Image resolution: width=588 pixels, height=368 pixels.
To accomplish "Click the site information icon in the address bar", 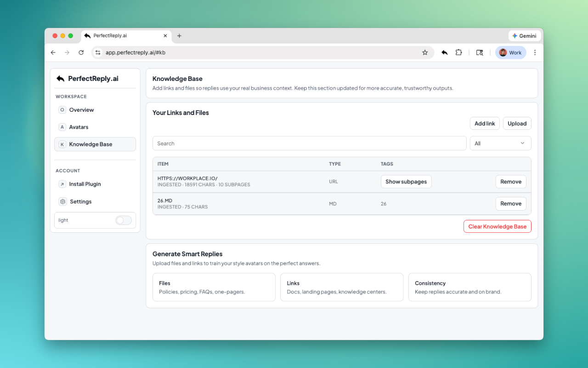I will 98,52.
